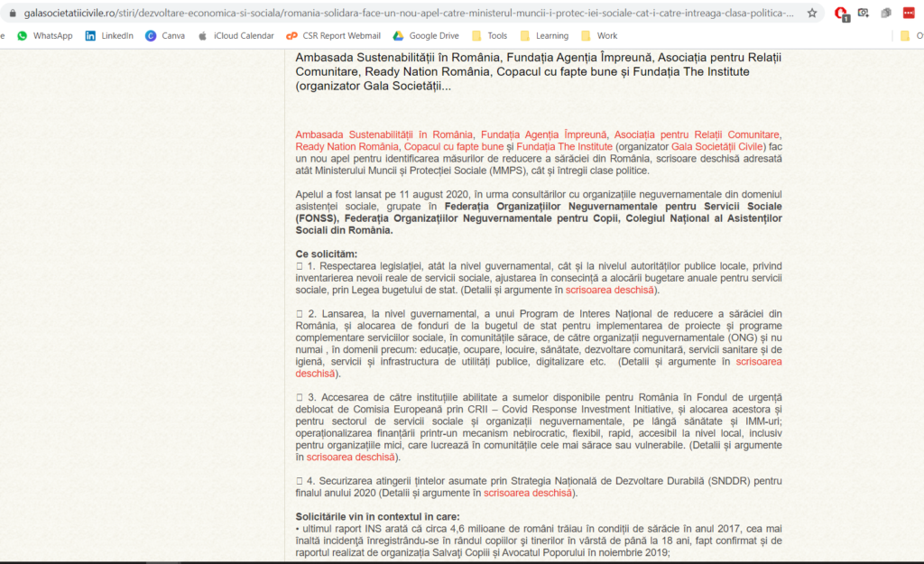Click the 'Solicitările vin în contextul în care:' heading
Viewport: 924px width, 564px height.
378,517
